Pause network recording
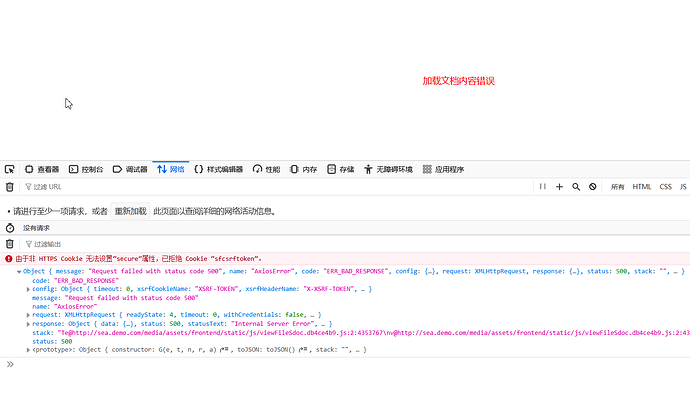690x398 pixels. coord(543,187)
